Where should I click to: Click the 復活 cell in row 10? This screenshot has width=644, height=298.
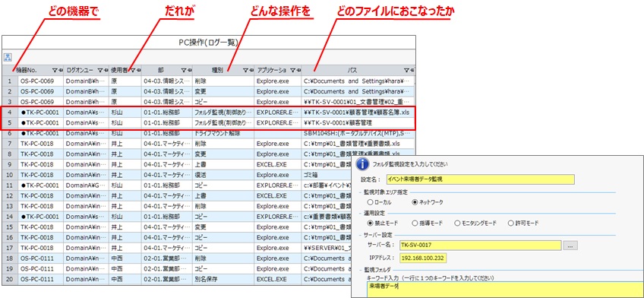pyautogui.click(x=223, y=175)
